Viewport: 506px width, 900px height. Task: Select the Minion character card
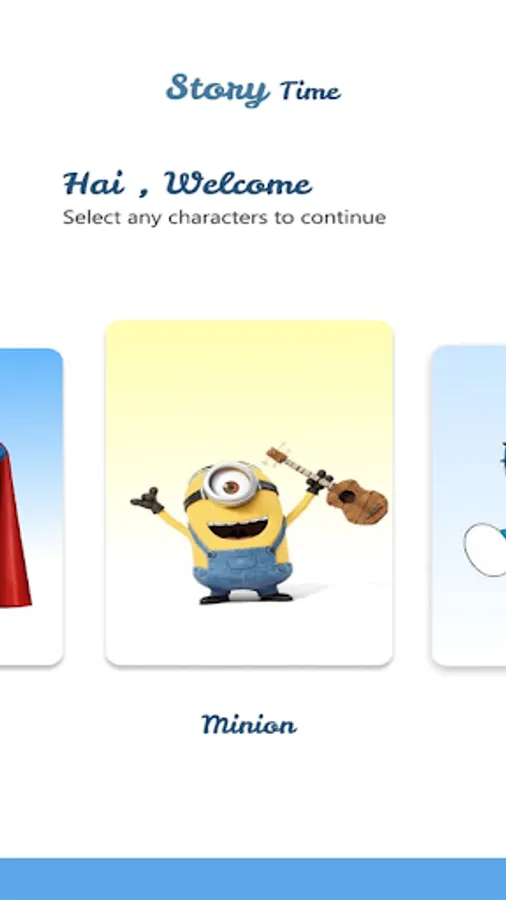(249, 493)
